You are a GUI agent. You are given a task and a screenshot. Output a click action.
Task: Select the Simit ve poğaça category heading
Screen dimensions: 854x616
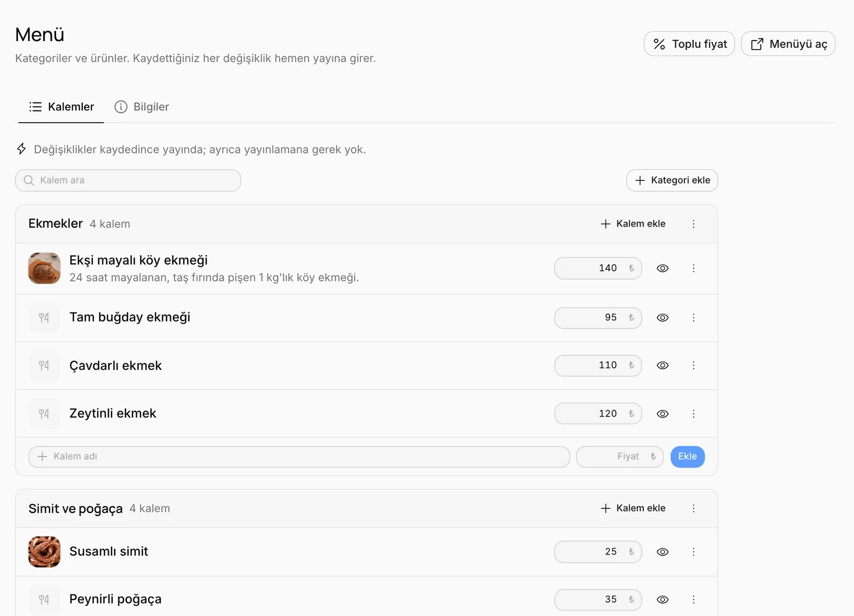click(x=75, y=509)
